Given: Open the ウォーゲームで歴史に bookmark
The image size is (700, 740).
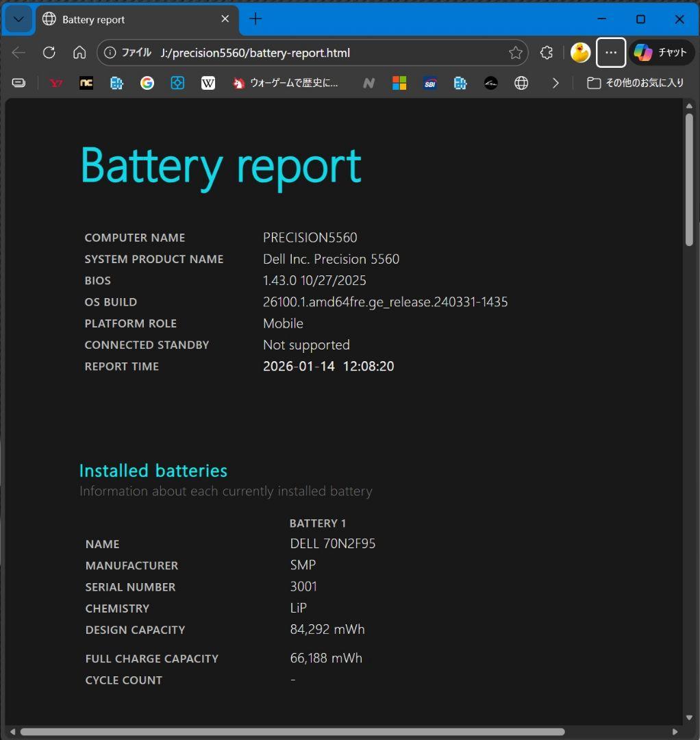Looking at the screenshot, I should [286, 83].
